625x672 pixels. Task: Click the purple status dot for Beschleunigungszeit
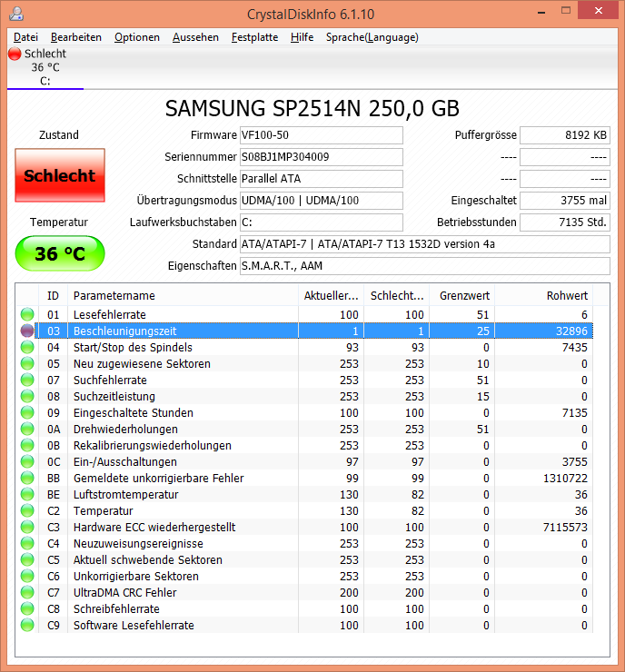(27, 331)
